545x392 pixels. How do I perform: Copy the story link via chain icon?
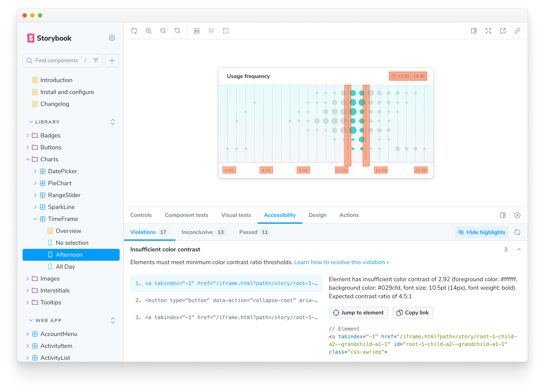pyautogui.click(x=517, y=31)
